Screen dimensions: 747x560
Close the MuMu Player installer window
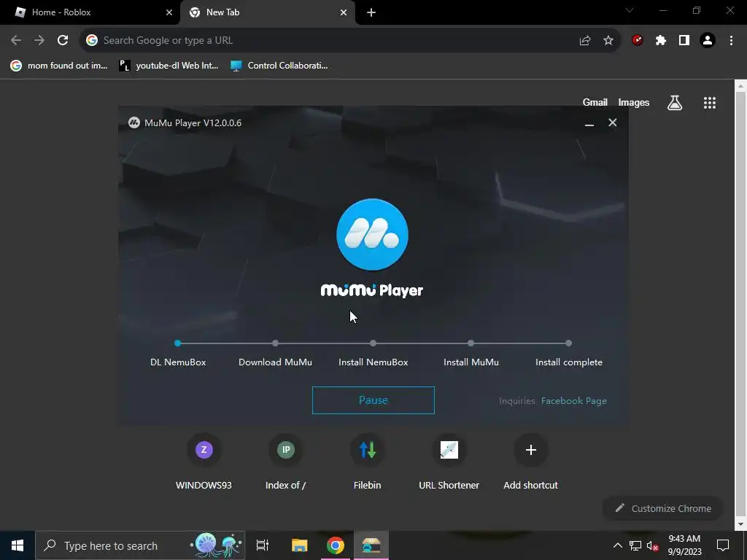[613, 122]
